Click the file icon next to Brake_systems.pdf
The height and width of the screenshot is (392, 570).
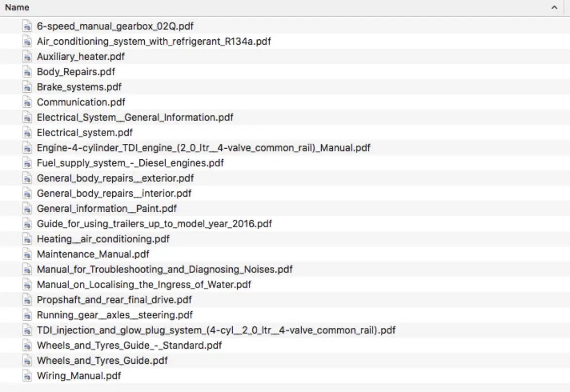[27, 87]
